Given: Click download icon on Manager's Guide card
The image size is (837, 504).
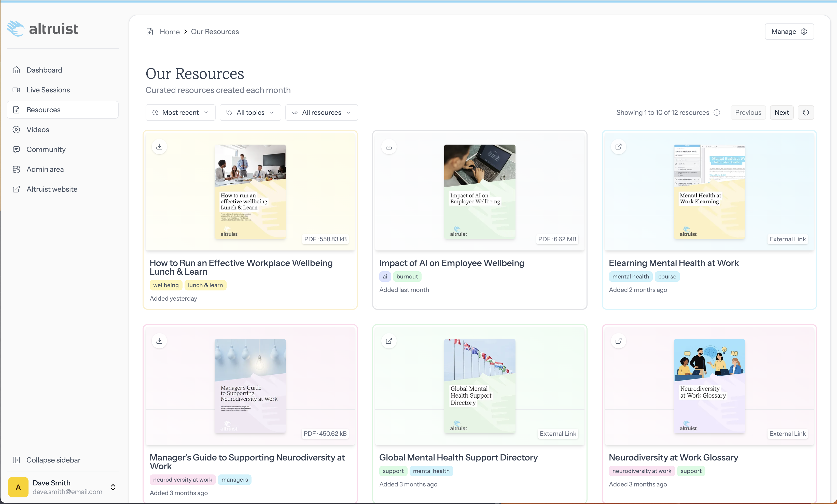Looking at the screenshot, I should (159, 341).
